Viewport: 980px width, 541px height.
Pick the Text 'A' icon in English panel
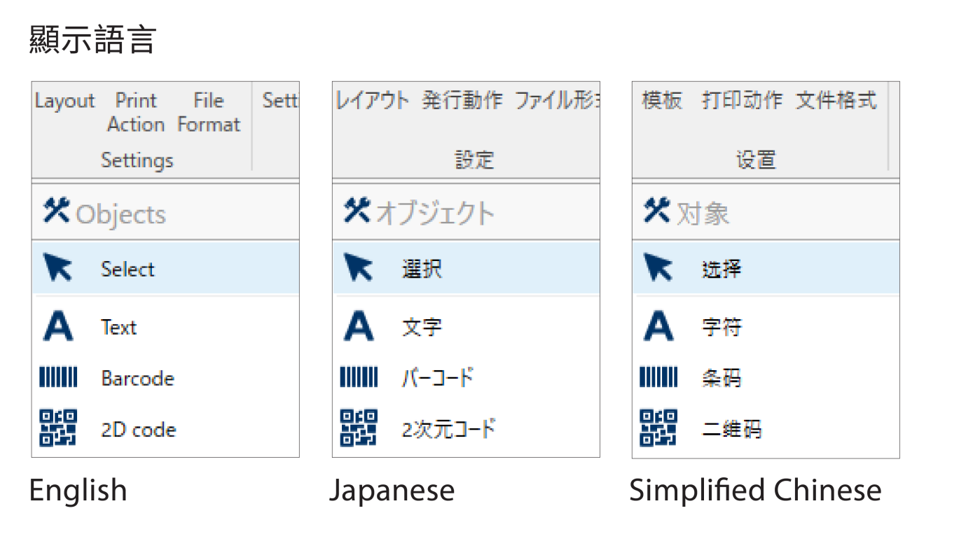[57, 327]
